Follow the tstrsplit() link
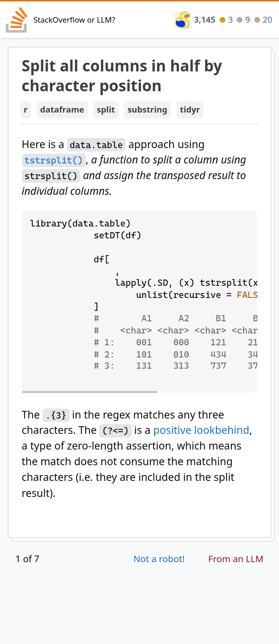 pyautogui.click(x=53, y=160)
